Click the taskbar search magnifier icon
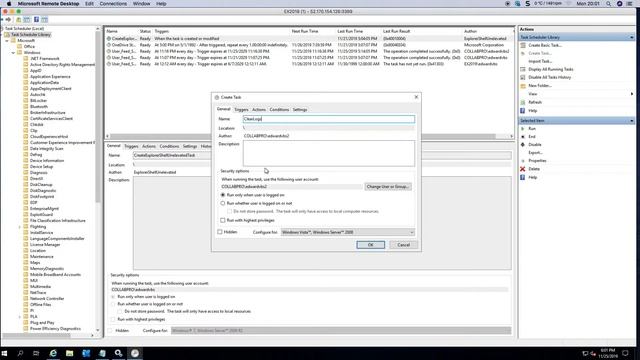The height and width of the screenshot is (360, 640). click(20, 353)
